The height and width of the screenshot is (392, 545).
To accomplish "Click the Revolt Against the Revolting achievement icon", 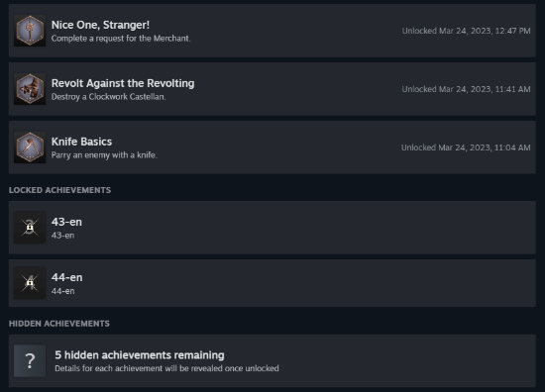I will coord(30,89).
